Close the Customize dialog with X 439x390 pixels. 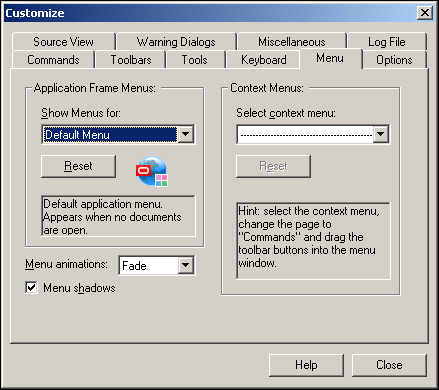click(425, 13)
